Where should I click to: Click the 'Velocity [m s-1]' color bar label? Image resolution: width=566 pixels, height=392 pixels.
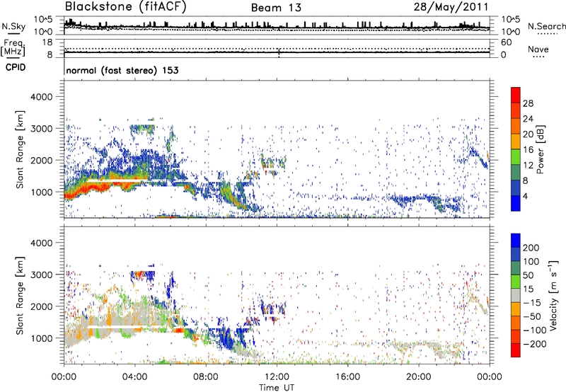553,295
